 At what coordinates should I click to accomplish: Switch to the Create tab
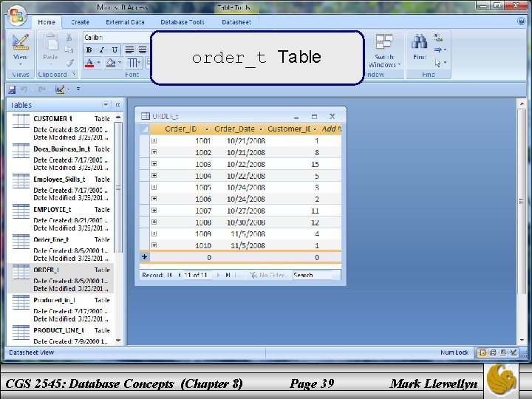coord(80,22)
